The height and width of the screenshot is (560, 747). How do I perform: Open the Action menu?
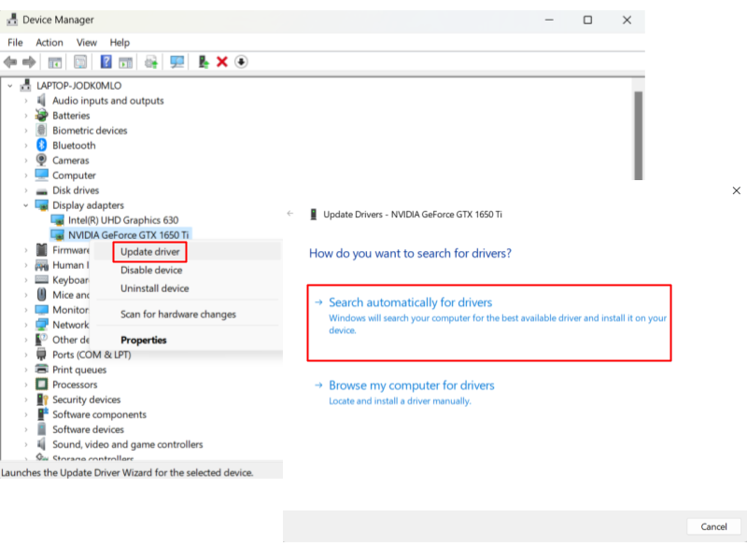(x=49, y=42)
